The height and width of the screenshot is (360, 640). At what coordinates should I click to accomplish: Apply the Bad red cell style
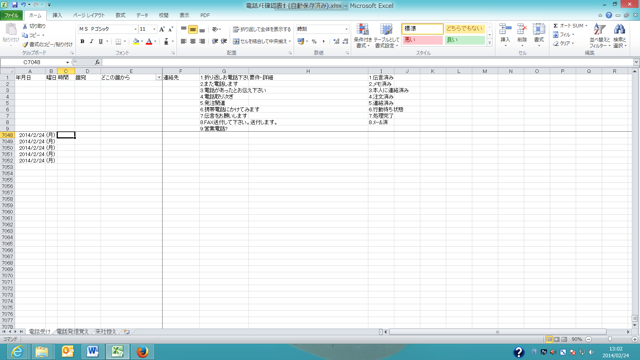point(422,40)
